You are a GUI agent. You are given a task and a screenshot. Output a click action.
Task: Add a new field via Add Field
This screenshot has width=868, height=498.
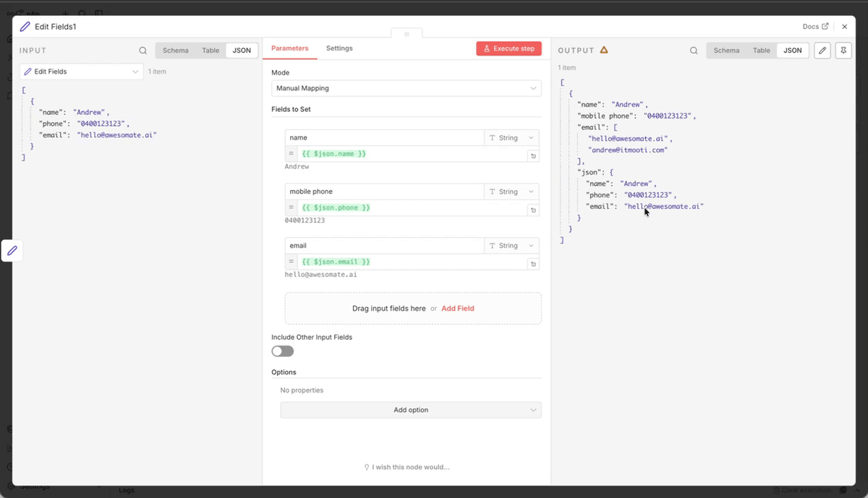[457, 308]
